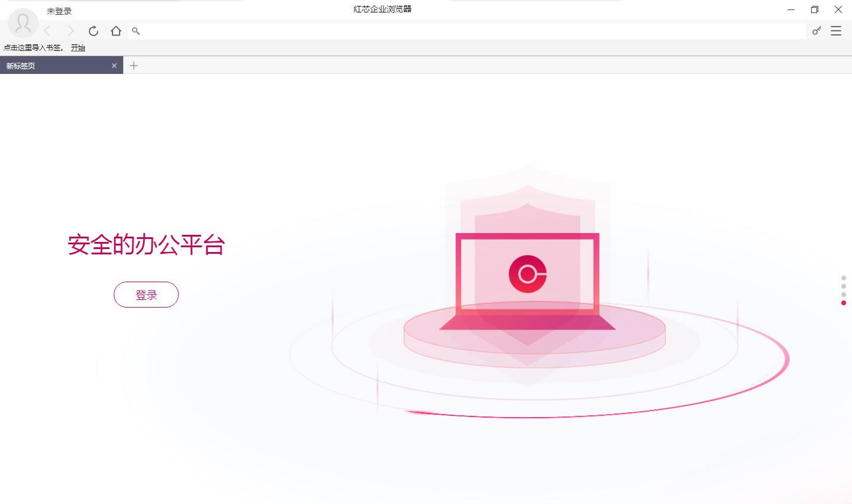Click the 登录 button

(146, 295)
